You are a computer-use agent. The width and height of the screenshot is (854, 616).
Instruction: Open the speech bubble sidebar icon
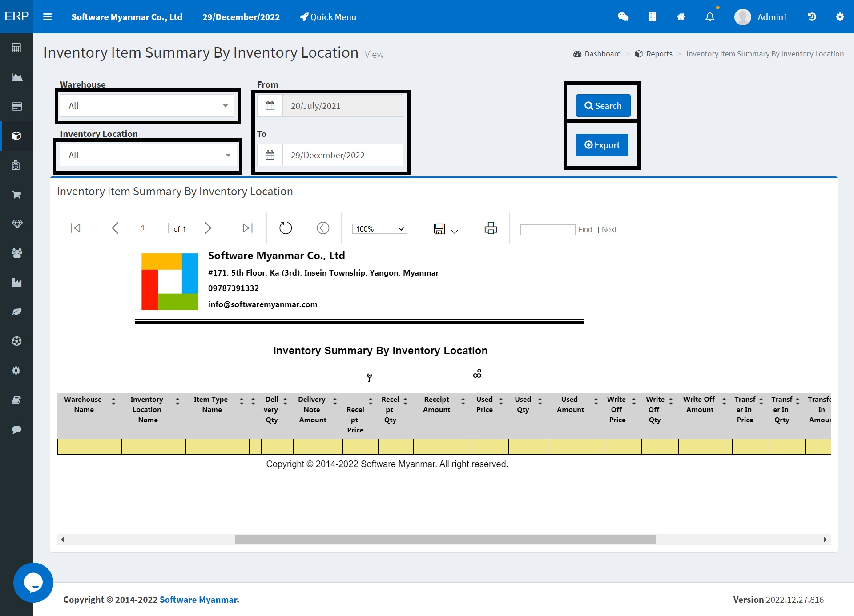click(16, 429)
